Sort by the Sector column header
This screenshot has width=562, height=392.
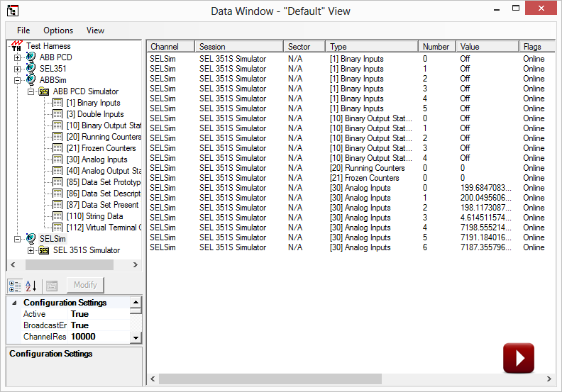pyautogui.click(x=304, y=47)
